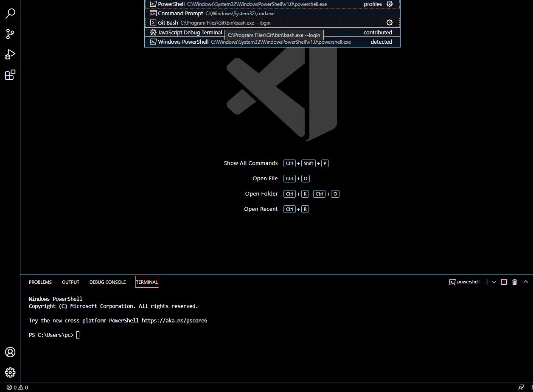Open the Run and Debug view
Viewport: 533px width, 392px height.
10,54
